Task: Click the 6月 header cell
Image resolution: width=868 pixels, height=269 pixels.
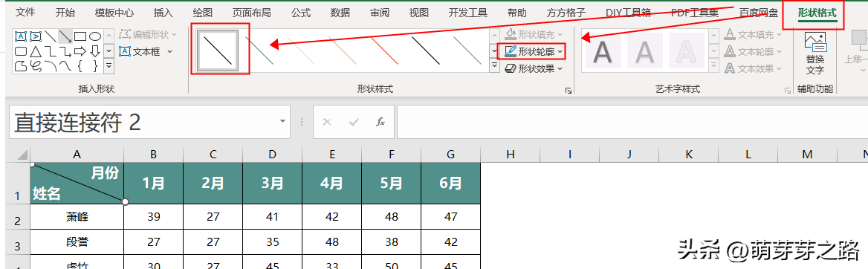Action: (451, 184)
